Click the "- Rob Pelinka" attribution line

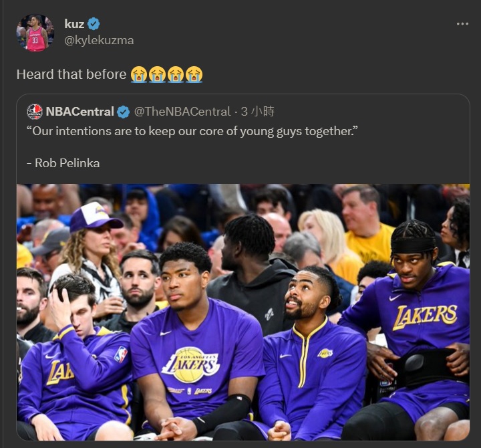pyautogui.click(x=63, y=163)
